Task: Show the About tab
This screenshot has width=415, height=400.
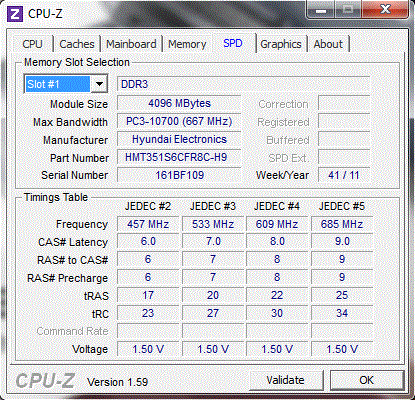Action: (328, 44)
